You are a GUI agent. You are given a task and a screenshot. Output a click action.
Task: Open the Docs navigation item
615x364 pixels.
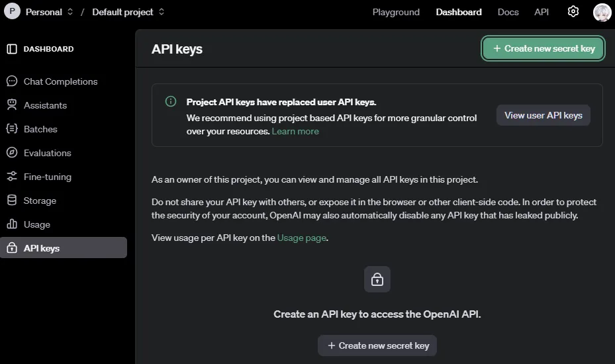(x=508, y=12)
